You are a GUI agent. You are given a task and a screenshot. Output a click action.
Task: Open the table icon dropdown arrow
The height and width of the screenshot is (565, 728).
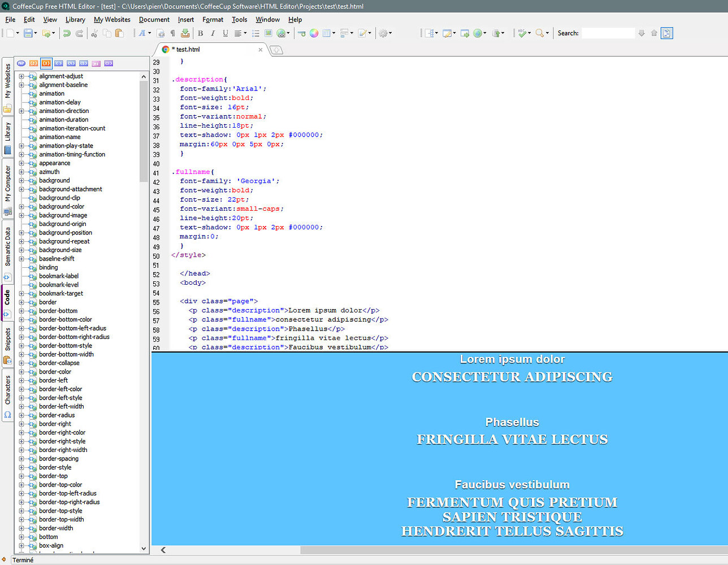333,33
